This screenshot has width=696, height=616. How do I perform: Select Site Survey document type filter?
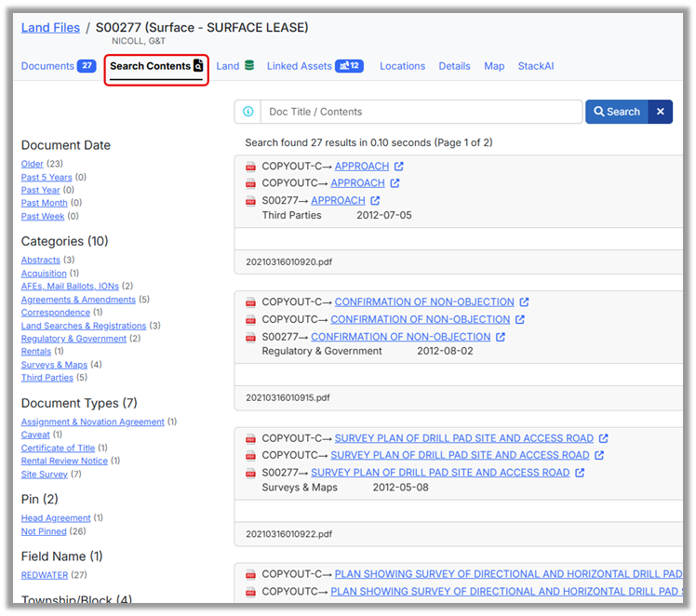tap(45, 475)
